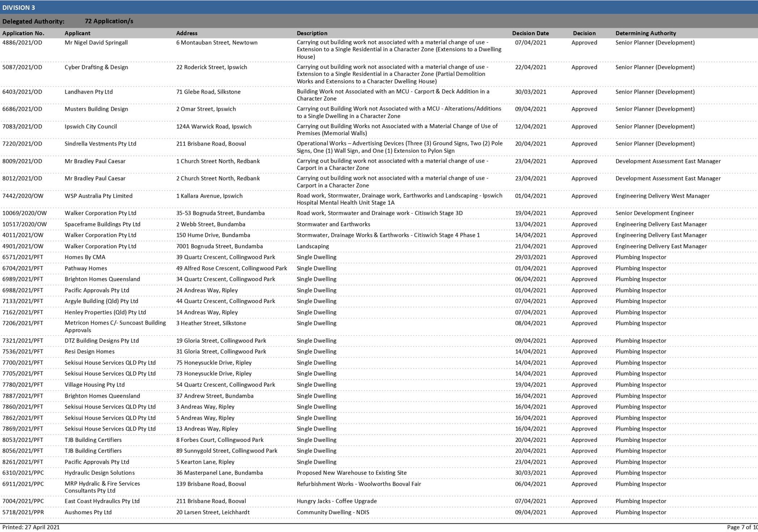Click the Printed: 27 April 2021 footer

31,527
